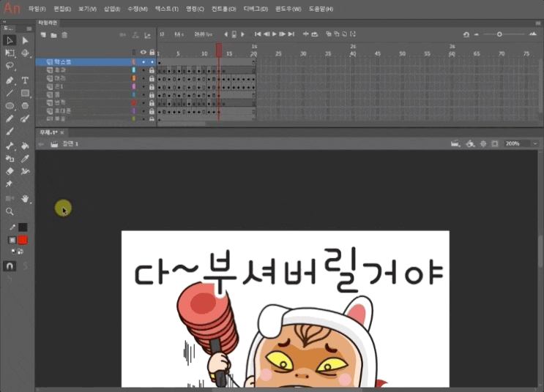The image size is (544, 392).
Task: Open the 편집(E) menu
Action: click(62, 9)
